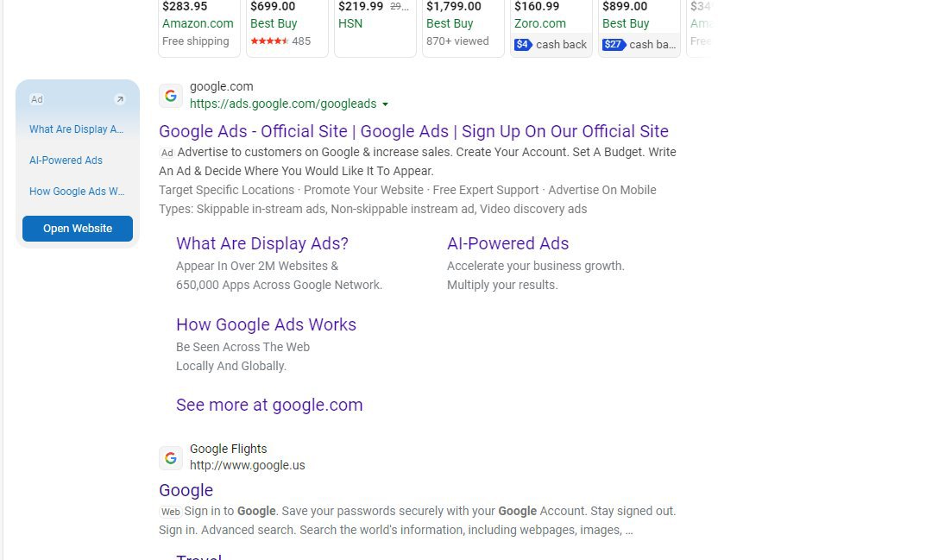Click the Google Flights site name
This screenshot has width=932, height=560.
(x=228, y=449)
